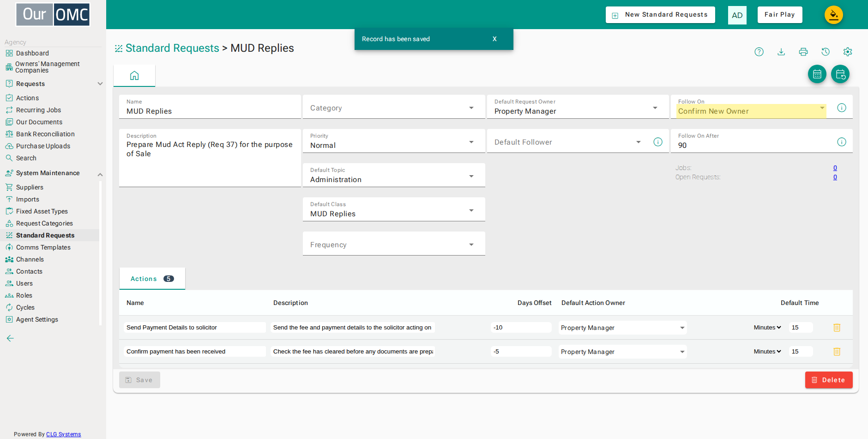The height and width of the screenshot is (439, 868).
Task: Open the Frequency dropdown
Action: tap(394, 244)
